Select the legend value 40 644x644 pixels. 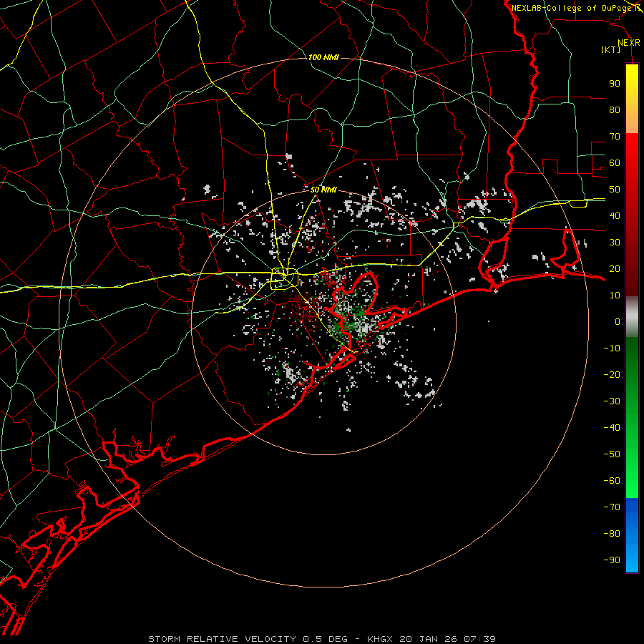[x=615, y=216]
